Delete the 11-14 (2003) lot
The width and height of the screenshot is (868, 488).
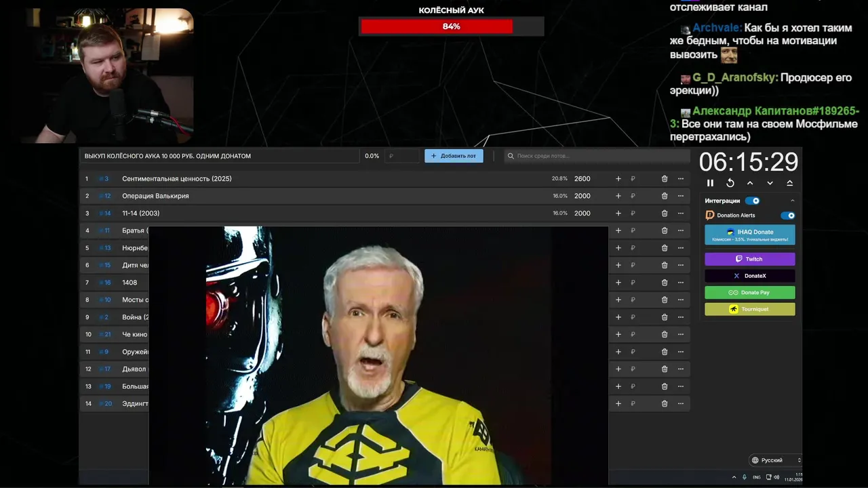(665, 213)
